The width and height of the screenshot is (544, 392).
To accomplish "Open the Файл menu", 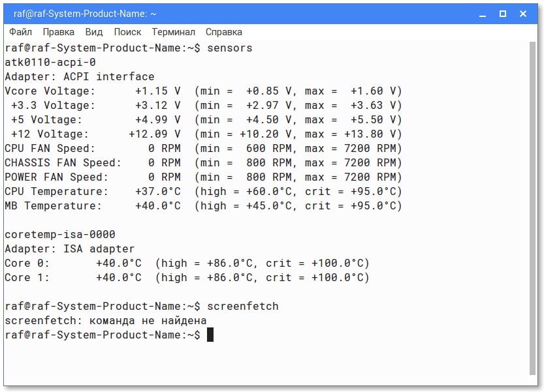I will (20, 32).
